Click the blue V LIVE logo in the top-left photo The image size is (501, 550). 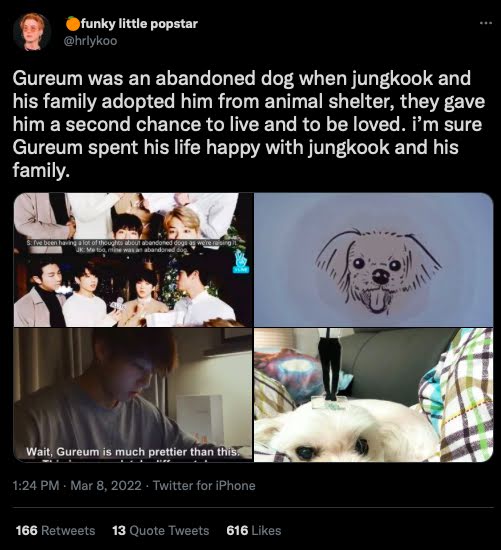coord(241,263)
